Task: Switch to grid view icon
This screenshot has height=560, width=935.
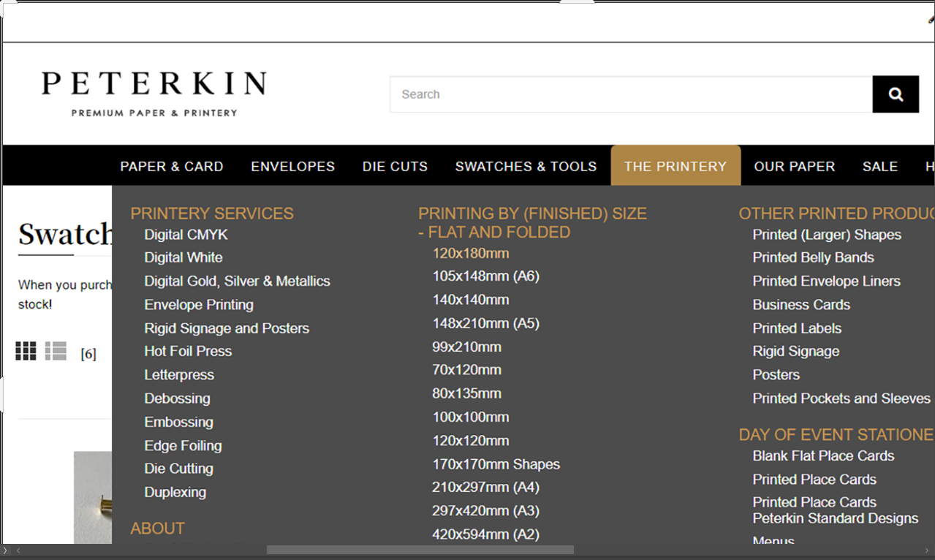Action: pyautogui.click(x=26, y=352)
